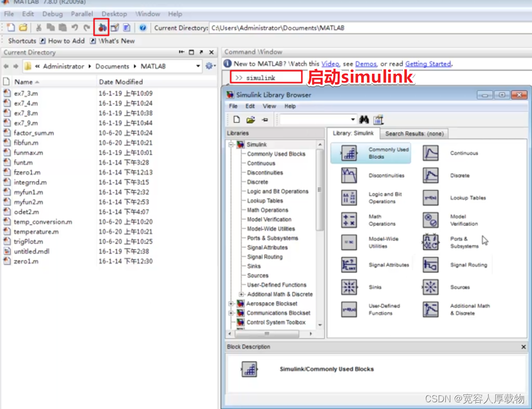Open the Lookup Tables block icon
Viewport: 532px width, 409px height.
coord(431,197)
